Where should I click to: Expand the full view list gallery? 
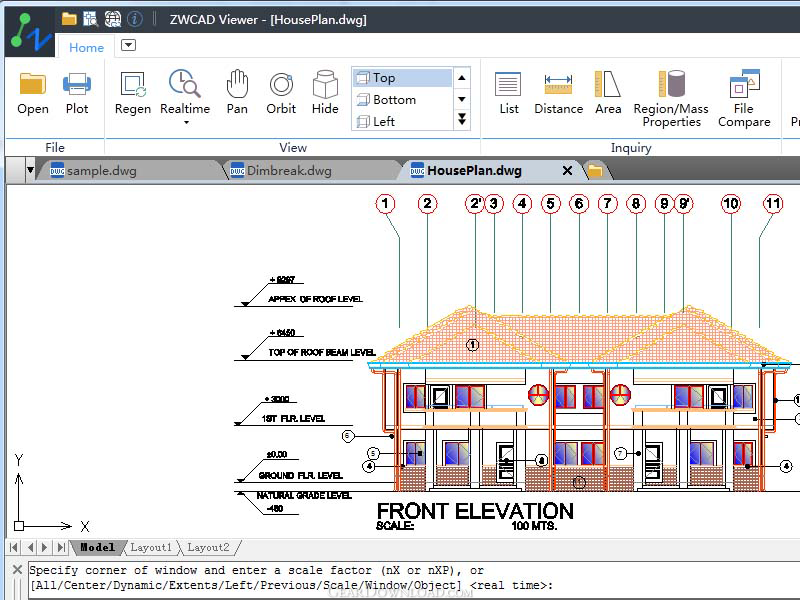462,119
